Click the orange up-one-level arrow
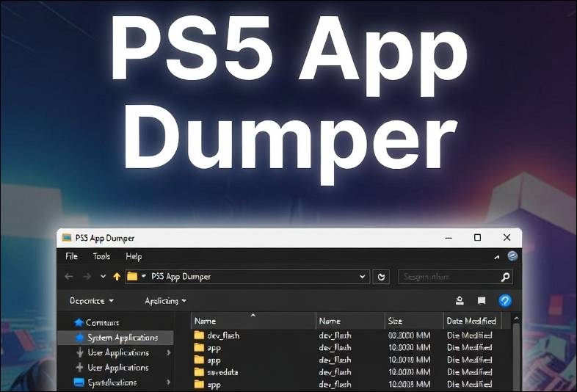The width and height of the screenshot is (577, 392). (117, 277)
